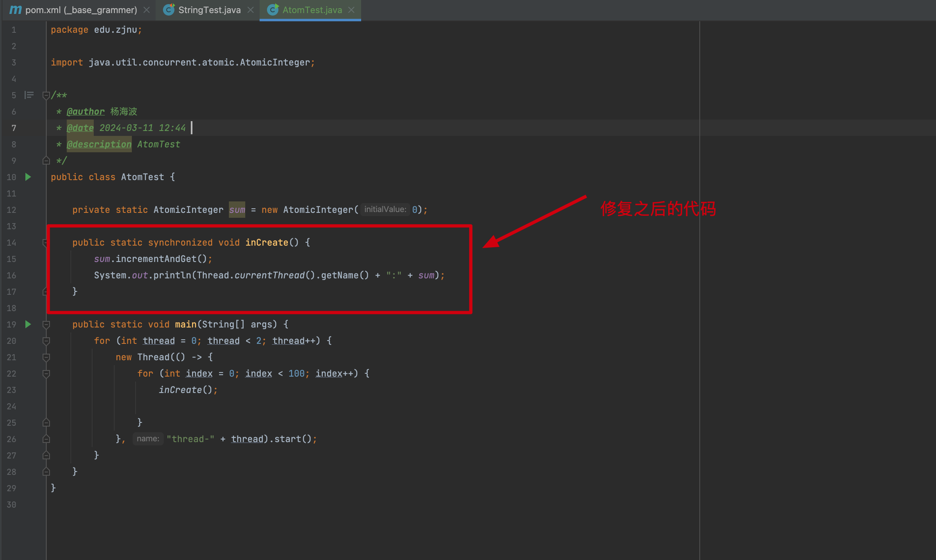The image size is (936, 560).
Task: Switch to the pom.xml tab
Action: pos(81,10)
